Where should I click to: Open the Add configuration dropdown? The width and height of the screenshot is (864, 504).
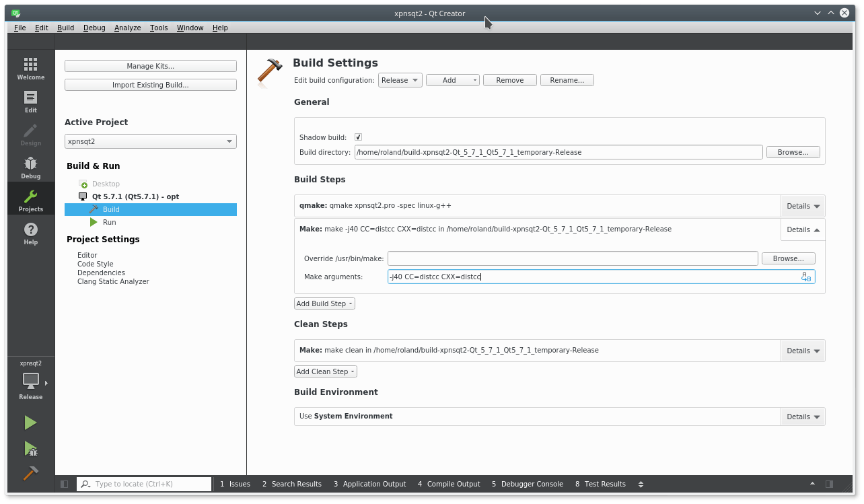tap(453, 80)
